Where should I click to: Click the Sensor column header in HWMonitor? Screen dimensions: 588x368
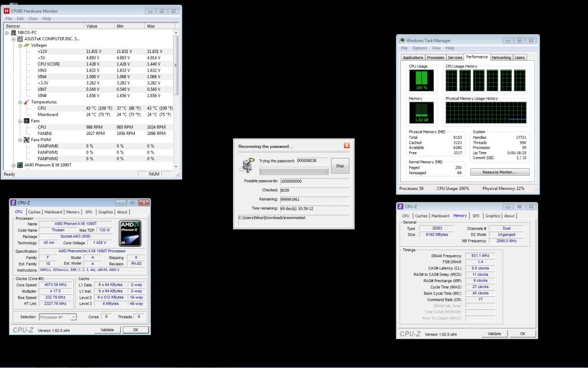pos(44,26)
